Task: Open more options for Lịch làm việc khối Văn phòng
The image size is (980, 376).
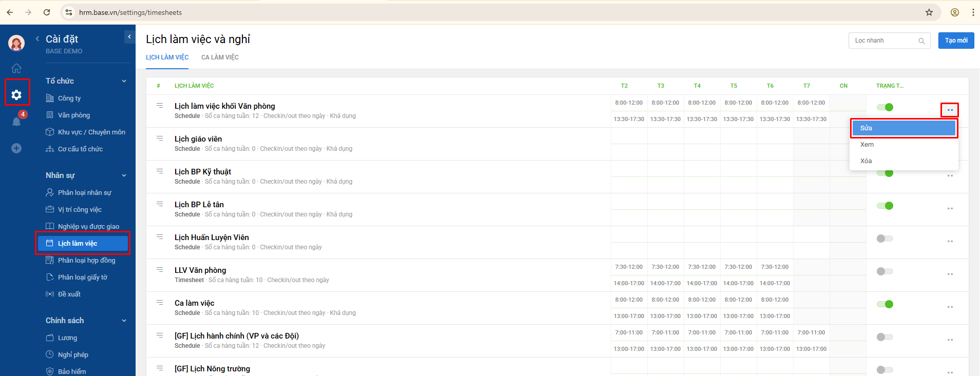Action: (950, 110)
